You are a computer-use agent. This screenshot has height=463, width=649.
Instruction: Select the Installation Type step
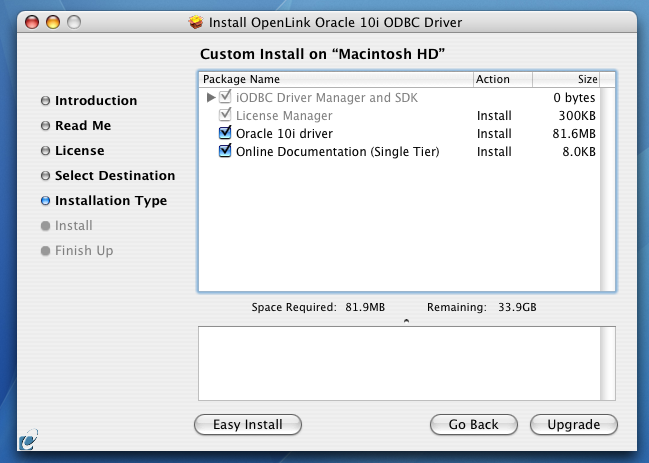click(x=111, y=201)
